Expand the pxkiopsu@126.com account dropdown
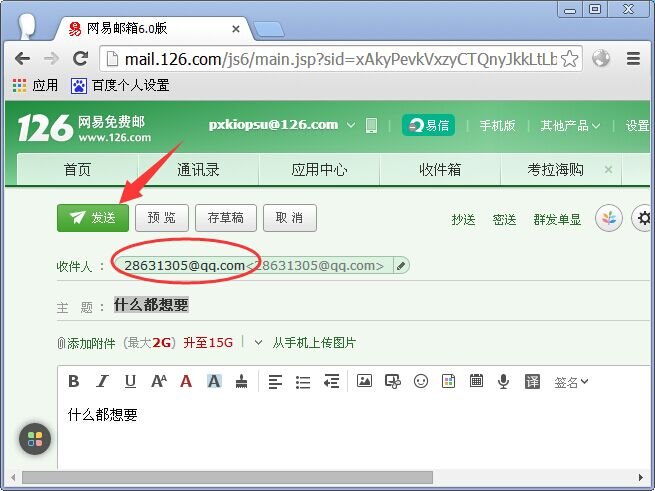Screen dimensions: 655x491 point(351,125)
